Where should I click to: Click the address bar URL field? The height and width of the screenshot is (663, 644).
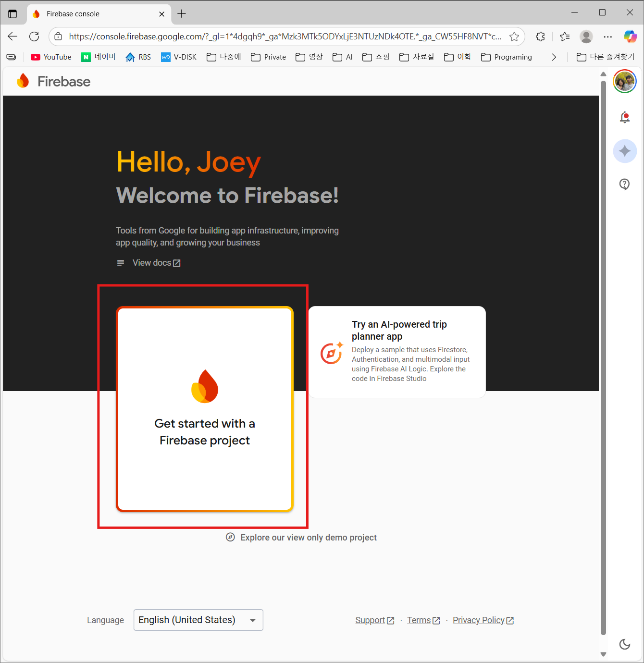point(285,37)
